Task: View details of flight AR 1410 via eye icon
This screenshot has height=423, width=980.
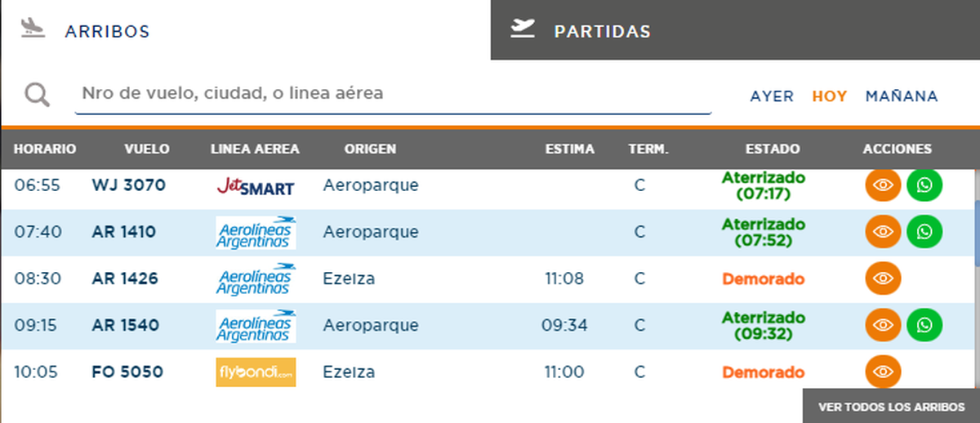Action: (x=883, y=232)
